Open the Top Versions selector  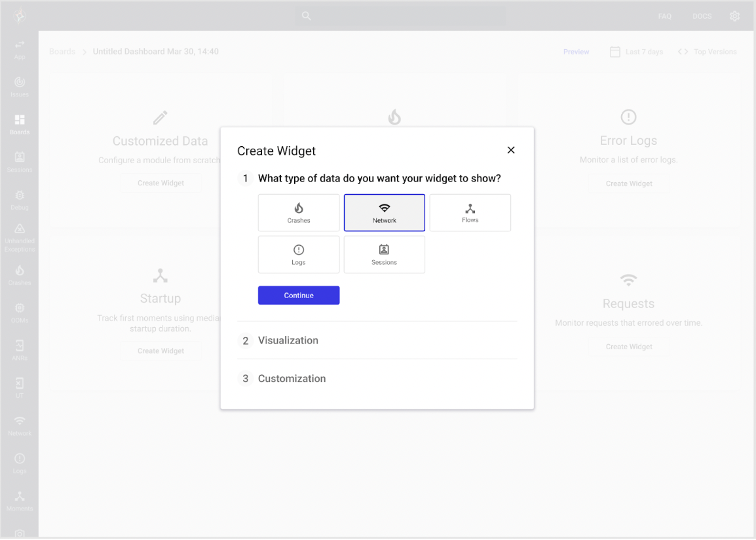click(708, 52)
